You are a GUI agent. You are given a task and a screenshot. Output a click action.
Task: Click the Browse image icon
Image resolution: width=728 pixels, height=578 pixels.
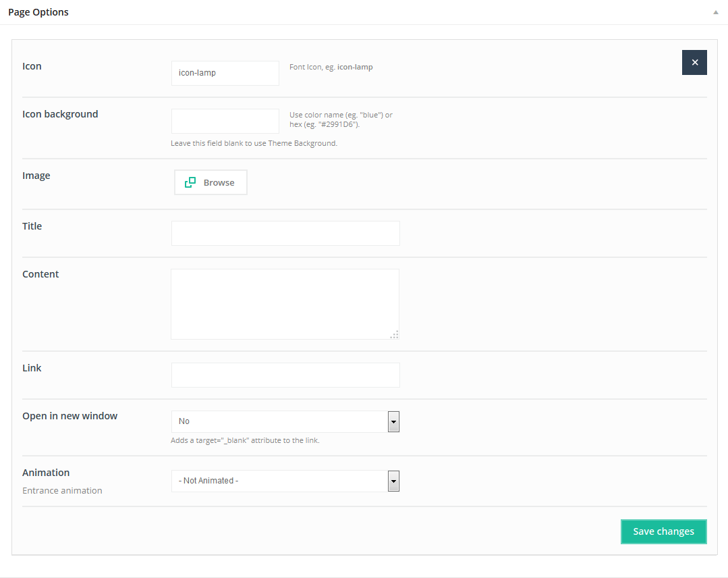point(190,182)
